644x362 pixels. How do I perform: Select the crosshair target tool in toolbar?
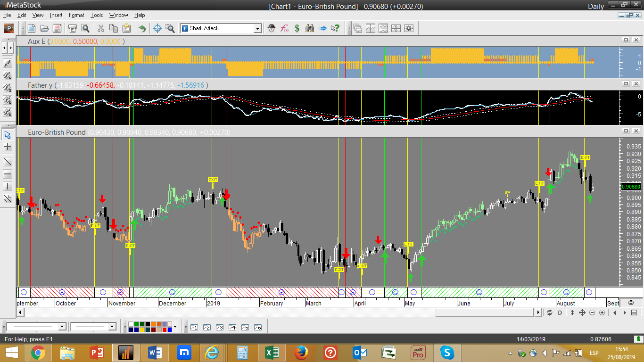[x=158, y=28]
